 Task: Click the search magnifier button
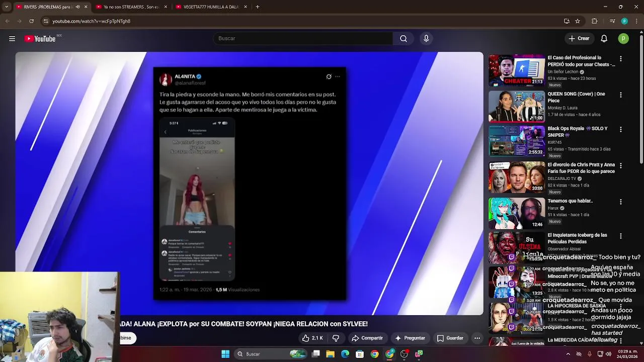404,39
